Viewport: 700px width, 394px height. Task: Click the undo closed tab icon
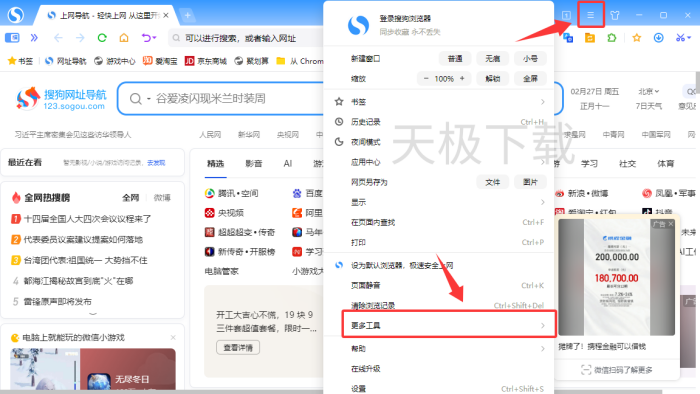[x=149, y=38]
